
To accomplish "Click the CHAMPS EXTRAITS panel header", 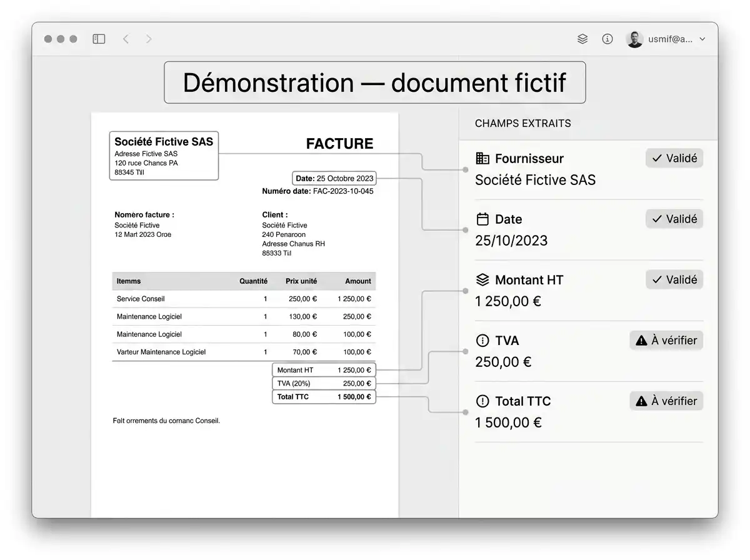I will (x=522, y=123).
